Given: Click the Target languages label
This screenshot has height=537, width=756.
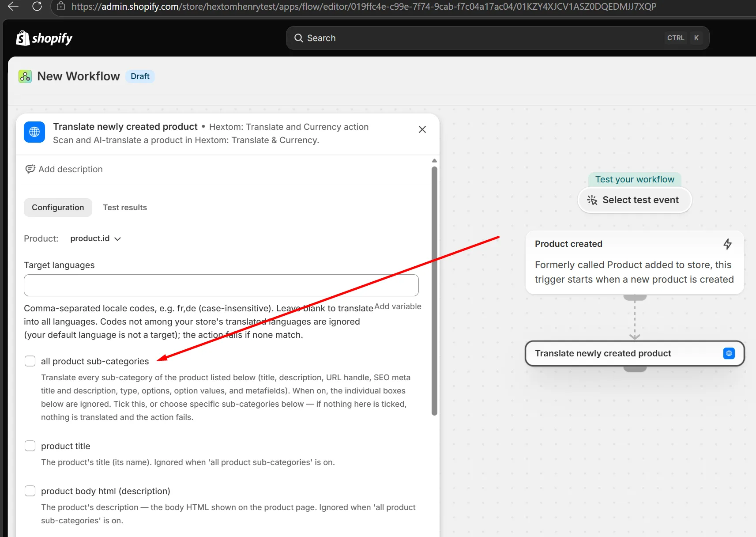Looking at the screenshot, I should click(x=59, y=265).
